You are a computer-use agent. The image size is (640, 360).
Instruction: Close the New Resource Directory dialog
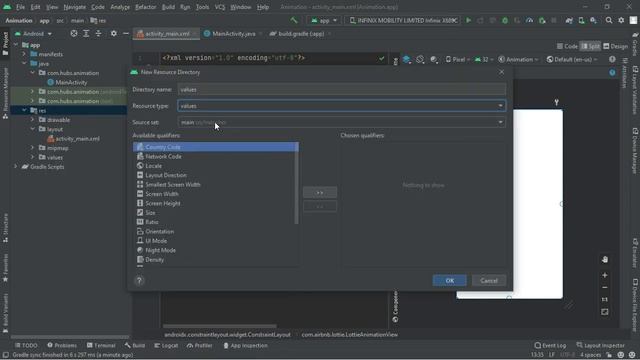(501, 72)
